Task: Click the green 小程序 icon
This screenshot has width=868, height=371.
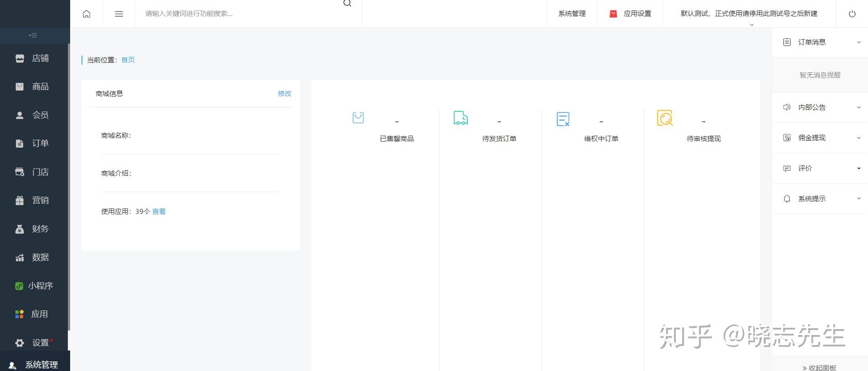Action: tap(19, 286)
